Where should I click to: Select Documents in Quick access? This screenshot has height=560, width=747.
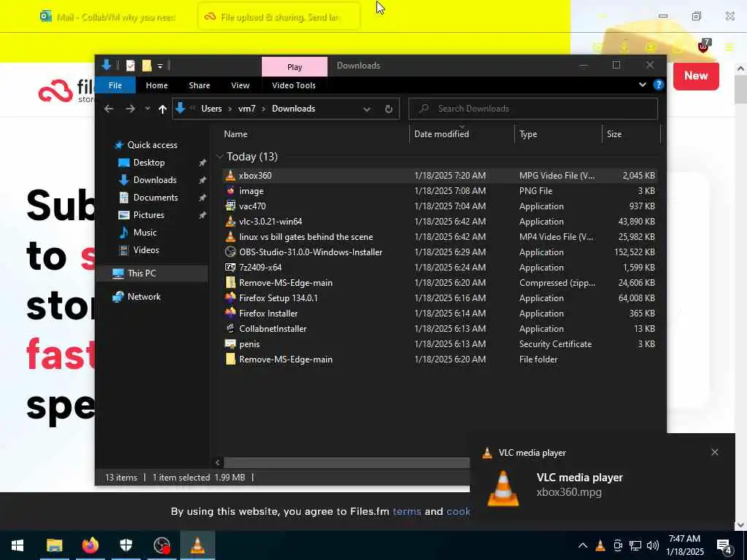point(155,197)
